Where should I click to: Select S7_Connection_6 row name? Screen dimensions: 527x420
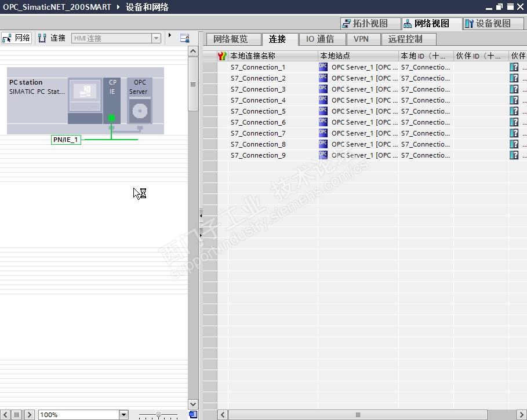point(258,122)
